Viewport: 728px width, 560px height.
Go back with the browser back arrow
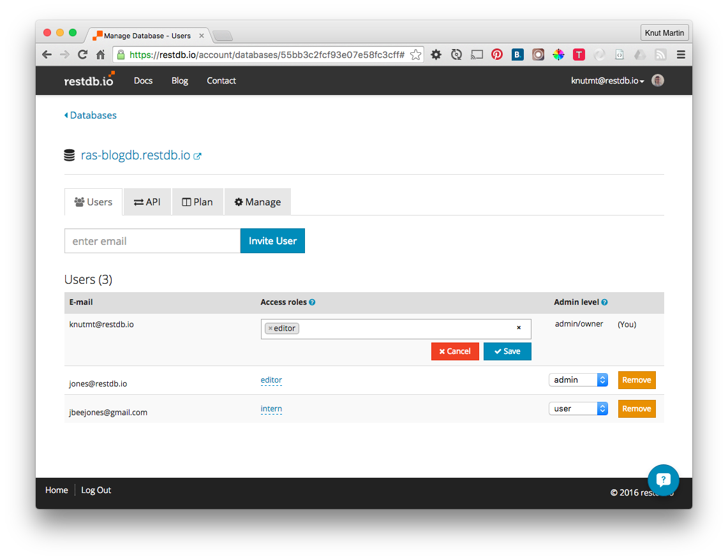(47, 55)
